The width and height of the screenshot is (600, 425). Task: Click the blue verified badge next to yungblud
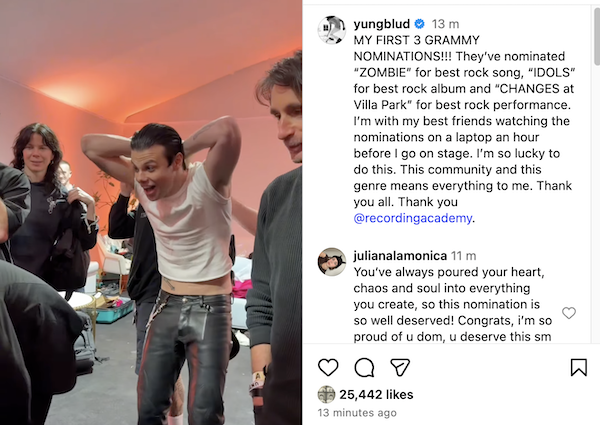[419, 24]
